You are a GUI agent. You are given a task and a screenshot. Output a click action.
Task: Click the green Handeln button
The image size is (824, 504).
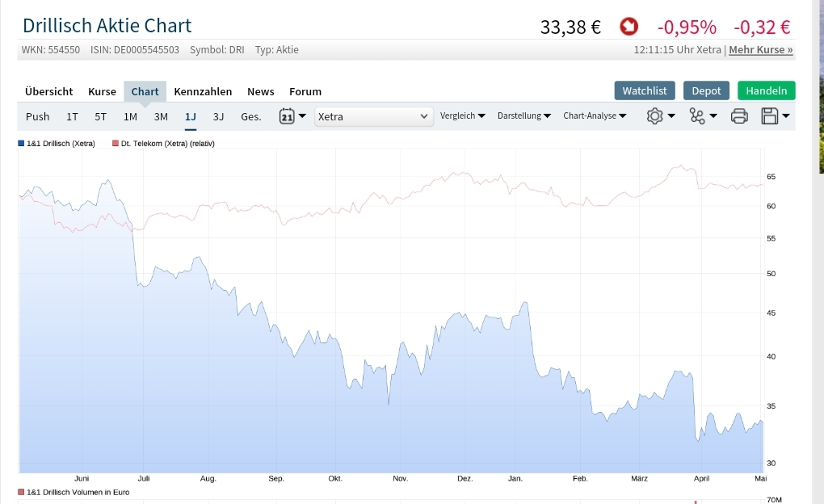coord(766,90)
